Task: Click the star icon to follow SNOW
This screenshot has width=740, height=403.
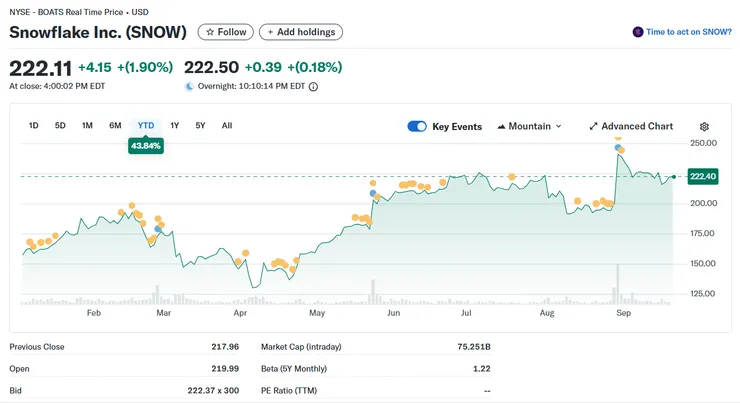Action: [210, 32]
